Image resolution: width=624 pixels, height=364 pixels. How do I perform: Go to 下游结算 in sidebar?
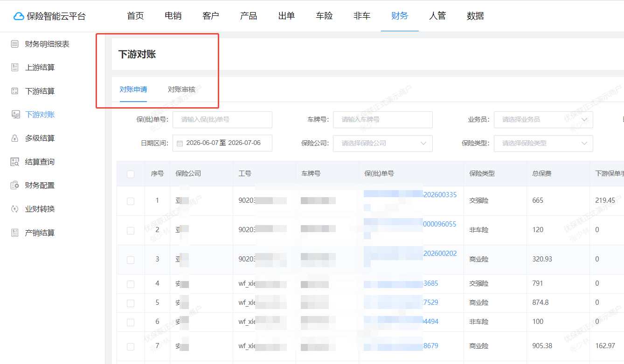[x=40, y=91]
